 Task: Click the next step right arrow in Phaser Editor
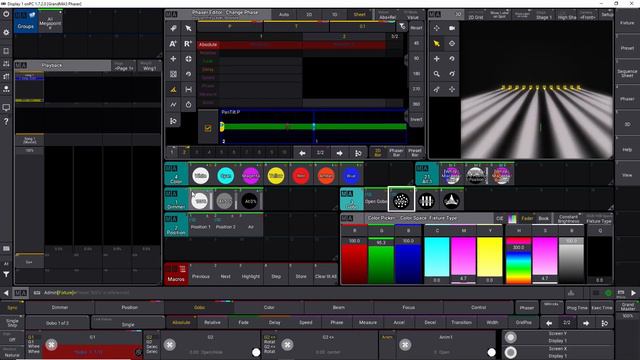point(339,153)
